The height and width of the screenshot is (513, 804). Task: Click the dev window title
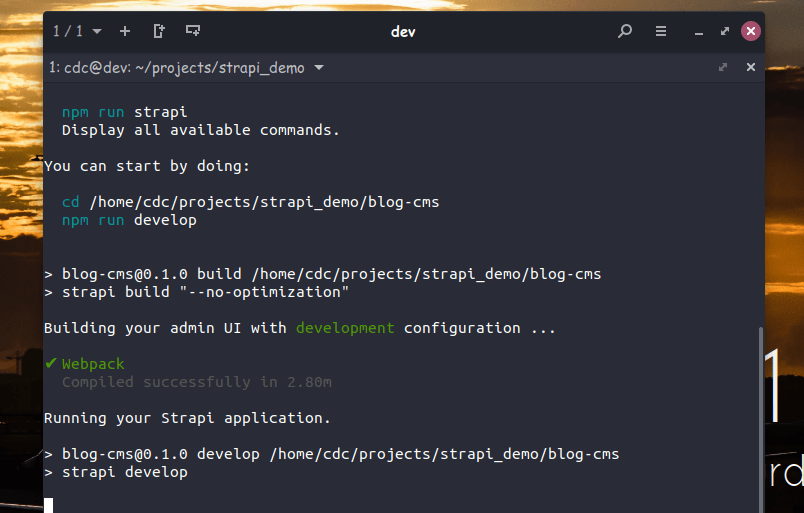point(403,32)
